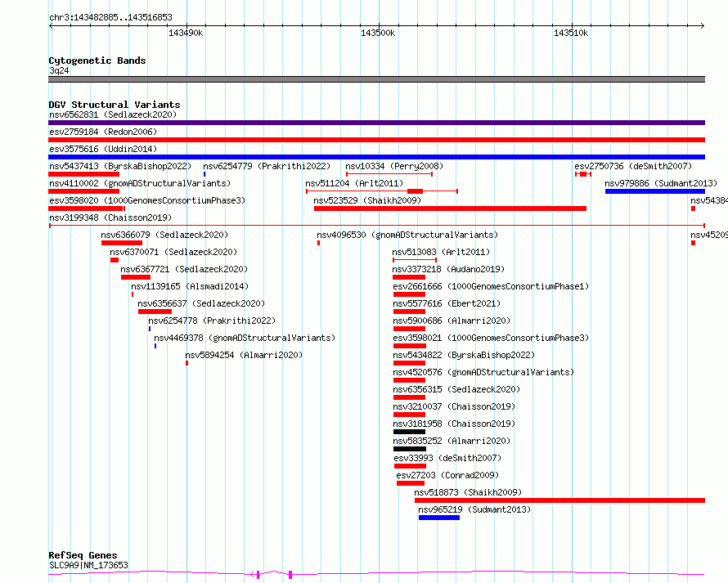Click nsv3181958 (Chaisson2019) label
This screenshot has width=728, height=583.
point(454,424)
